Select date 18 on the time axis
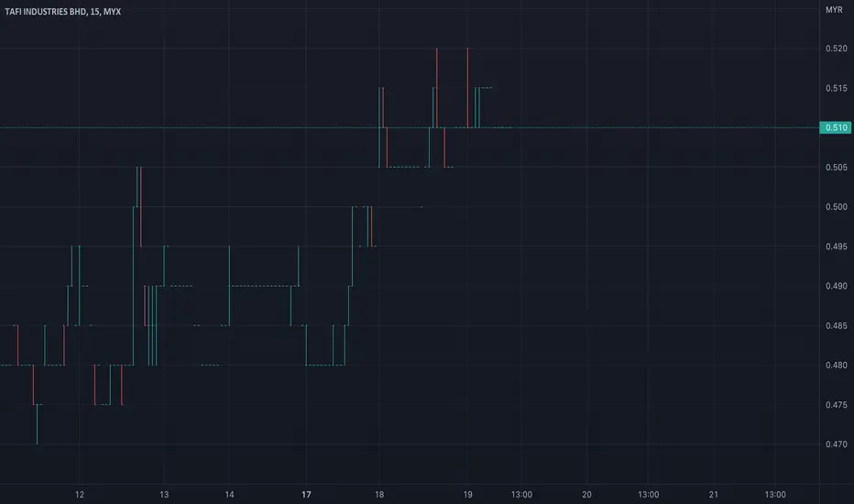This screenshot has width=854, height=504. (x=379, y=495)
